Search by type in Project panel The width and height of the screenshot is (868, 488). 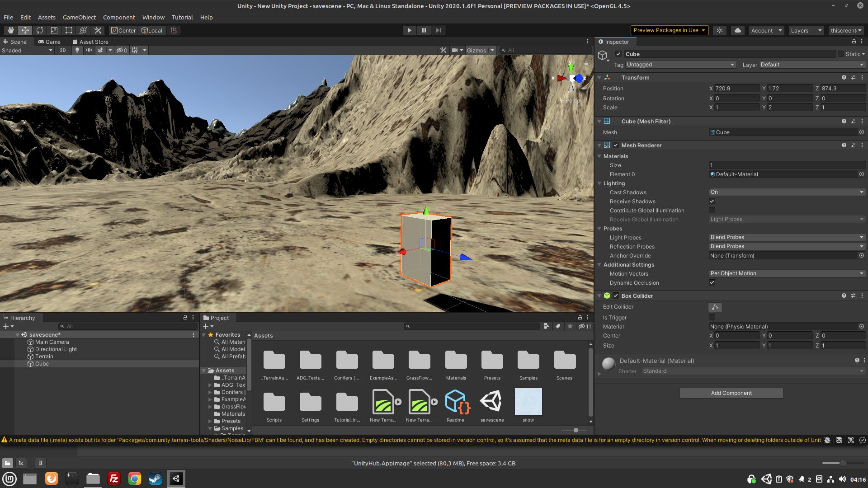coord(546,326)
